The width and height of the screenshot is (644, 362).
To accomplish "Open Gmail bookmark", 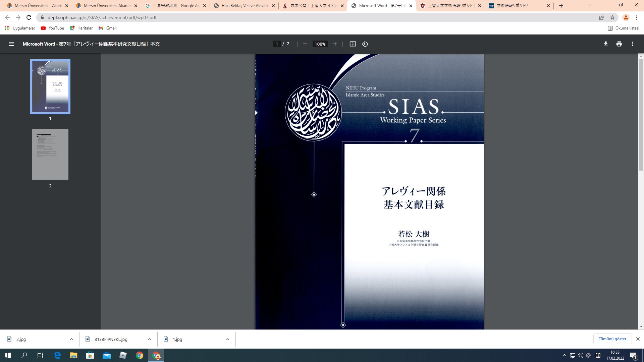I will coord(107,28).
